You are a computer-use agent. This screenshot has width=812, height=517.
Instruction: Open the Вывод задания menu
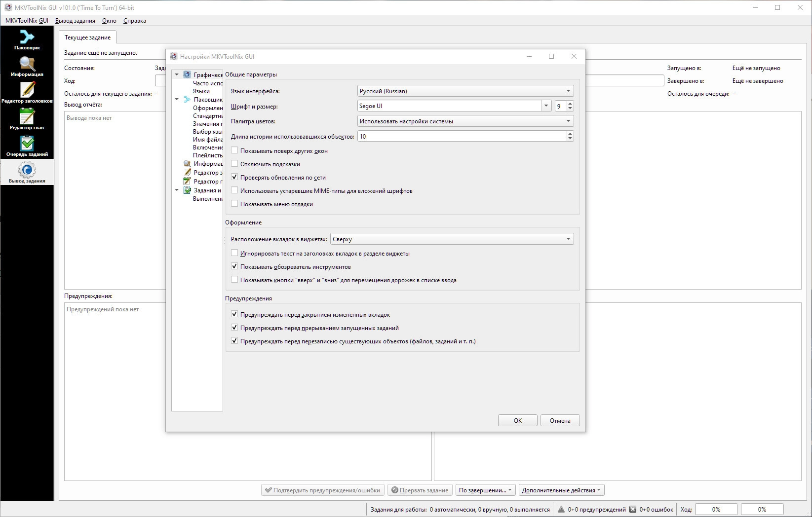(75, 21)
